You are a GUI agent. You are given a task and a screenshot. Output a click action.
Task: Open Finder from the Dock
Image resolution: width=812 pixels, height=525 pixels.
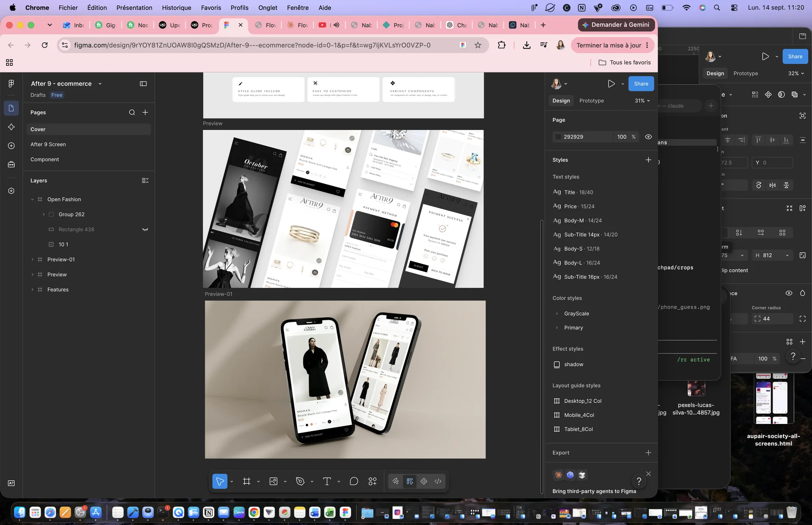(19, 512)
